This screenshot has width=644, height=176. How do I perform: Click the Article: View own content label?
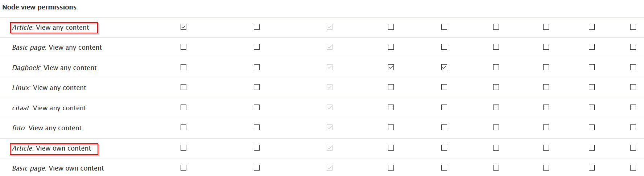click(51, 148)
